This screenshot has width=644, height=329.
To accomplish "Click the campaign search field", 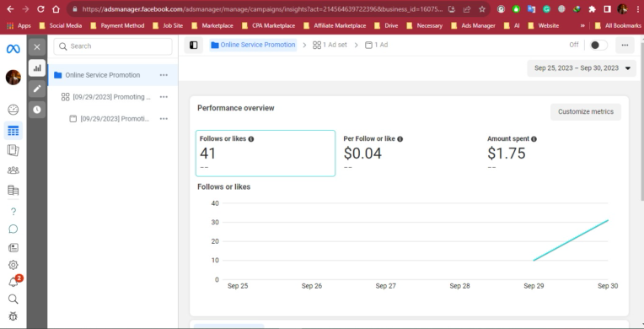I will point(113,46).
